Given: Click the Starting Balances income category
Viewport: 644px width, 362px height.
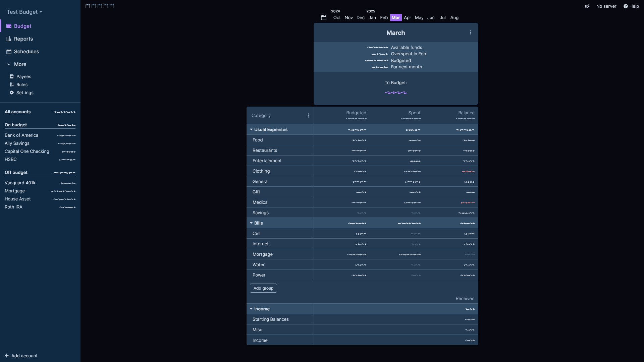Looking at the screenshot, I should (x=271, y=319).
